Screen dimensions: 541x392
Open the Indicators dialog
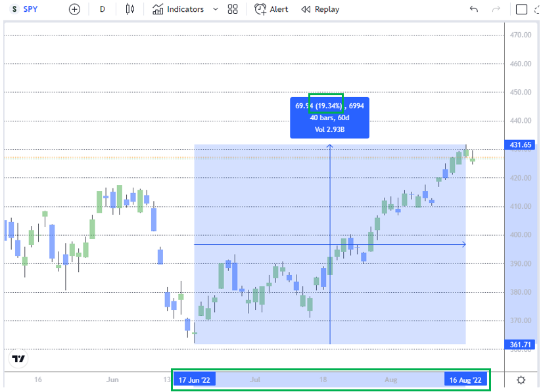(x=178, y=9)
